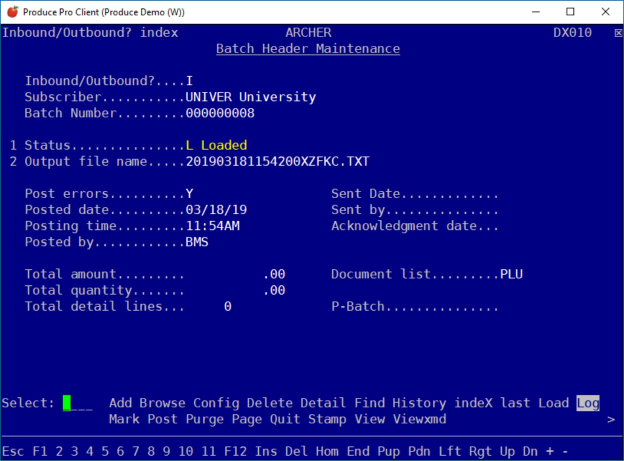624x461 pixels.
Task: Click the Status value L Loaded
Action: (216, 145)
